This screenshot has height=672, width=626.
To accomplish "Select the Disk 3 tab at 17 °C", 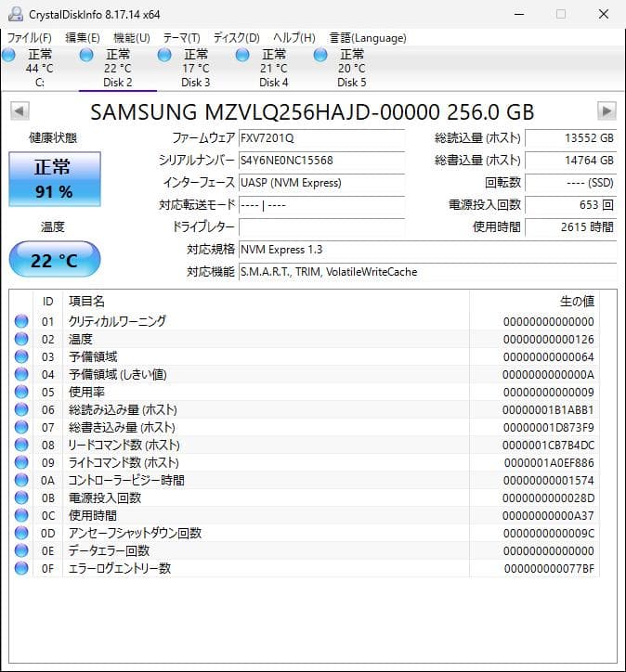I will 196,68.
